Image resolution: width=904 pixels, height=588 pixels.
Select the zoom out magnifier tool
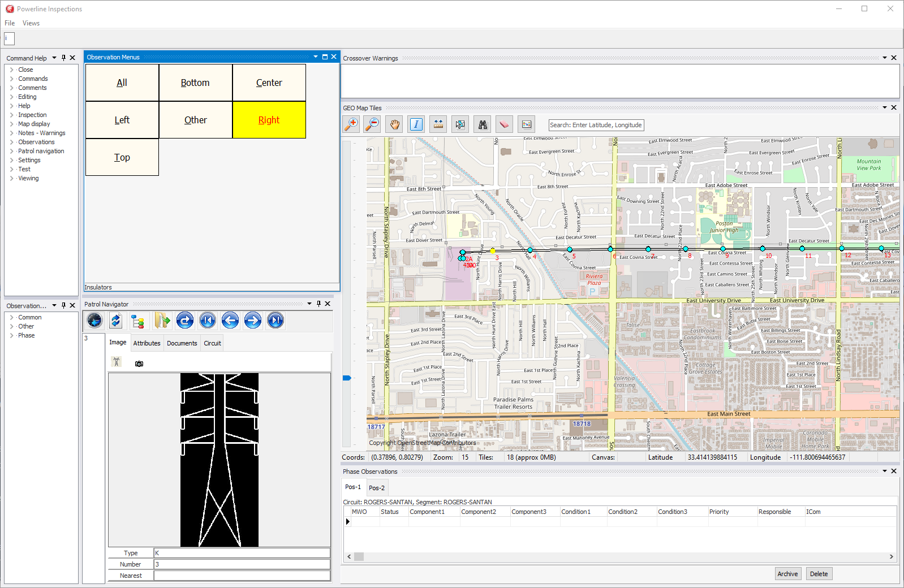(x=372, y=124)
